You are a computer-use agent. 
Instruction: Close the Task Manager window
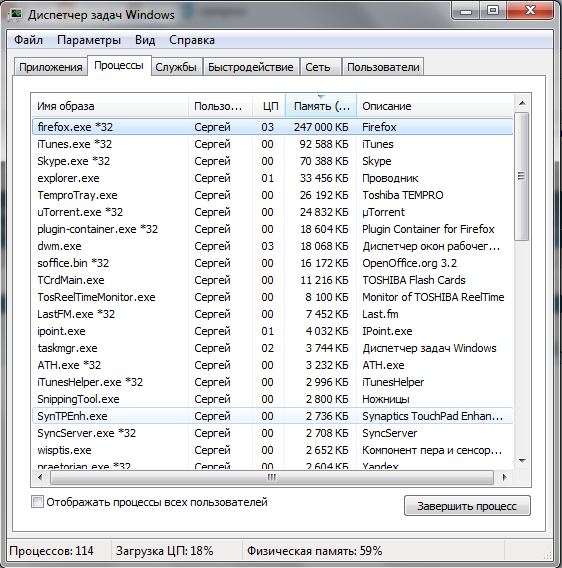click(x=530, y=11)
